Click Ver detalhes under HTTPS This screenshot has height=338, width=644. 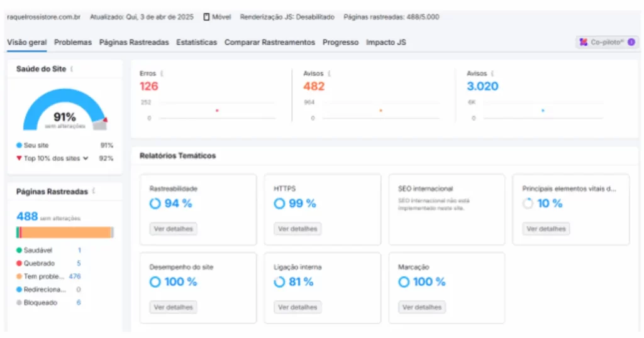[297, 229]
